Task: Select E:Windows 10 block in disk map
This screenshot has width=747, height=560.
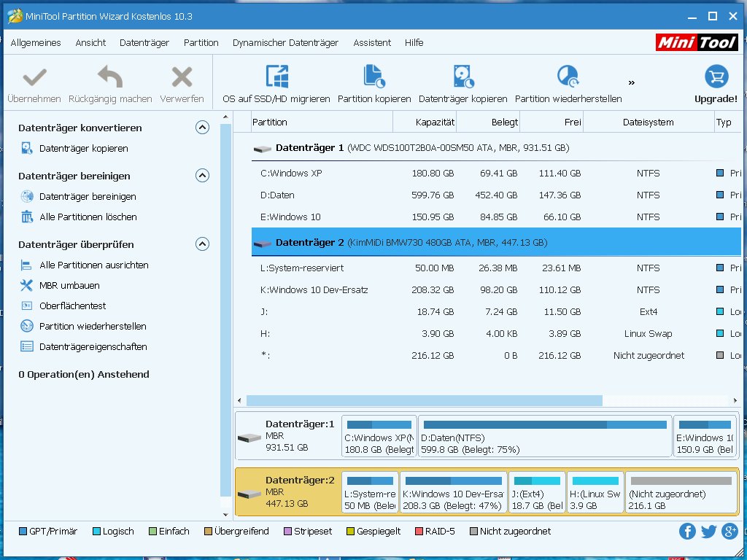Action: click(x=705, y=436)
